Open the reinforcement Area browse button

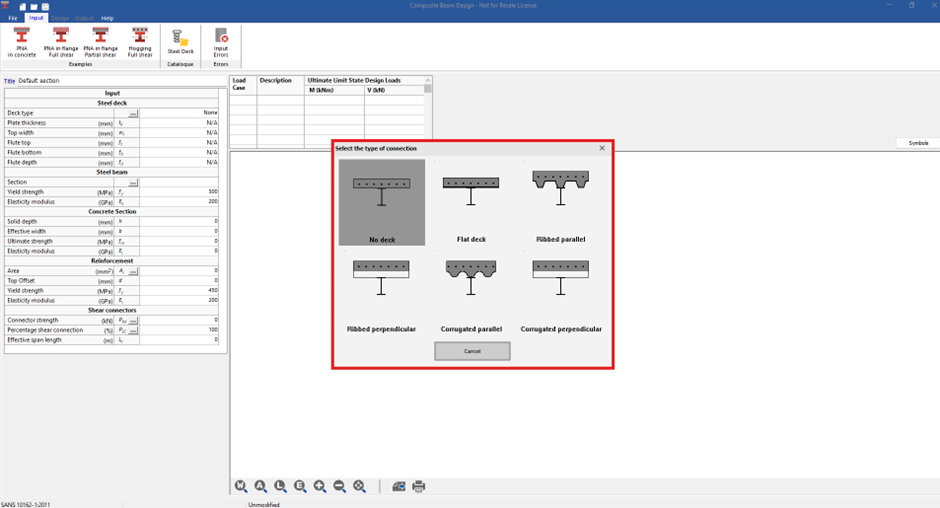pos(133,271)
